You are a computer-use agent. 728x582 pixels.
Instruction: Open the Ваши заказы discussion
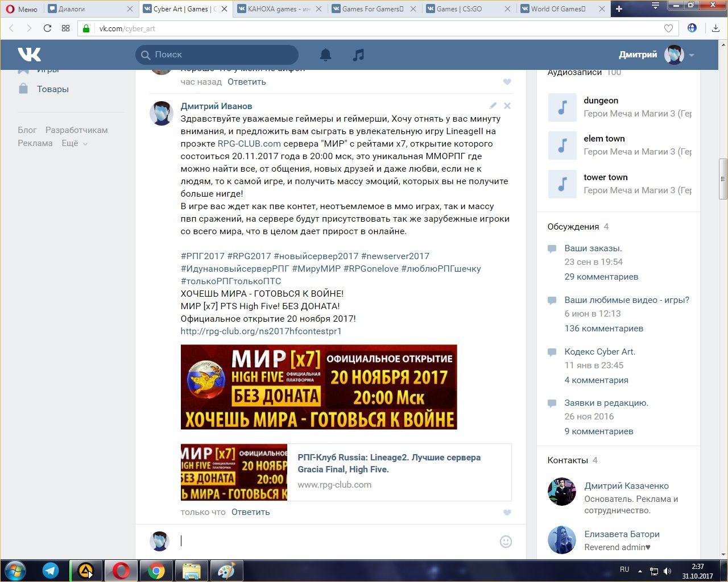tap(593, 248)
